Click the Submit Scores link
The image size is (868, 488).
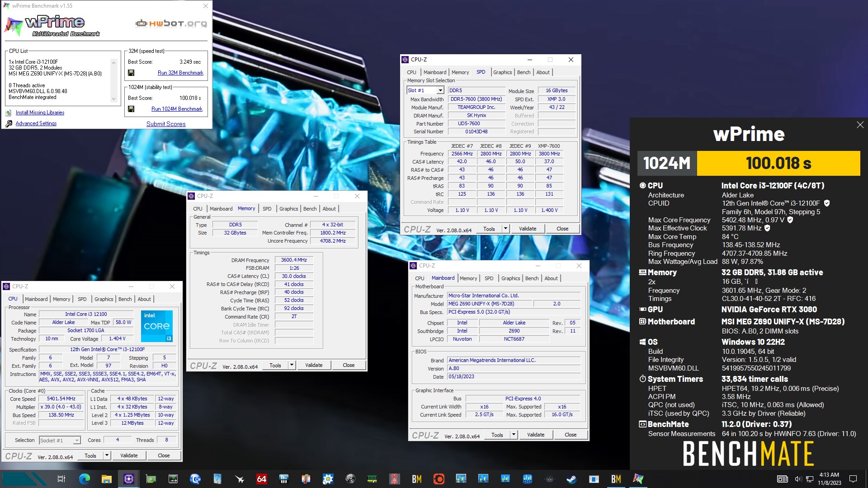[166, 124]
